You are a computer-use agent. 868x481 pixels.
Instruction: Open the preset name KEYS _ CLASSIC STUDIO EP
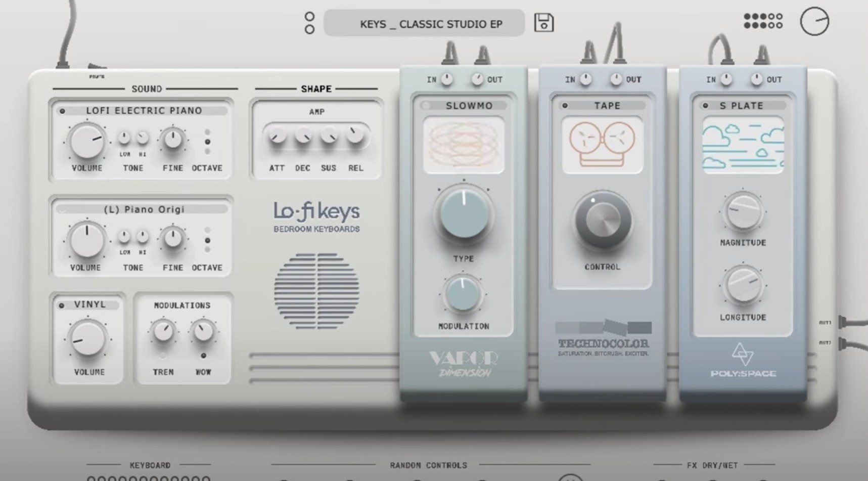[x=424, y=23]
